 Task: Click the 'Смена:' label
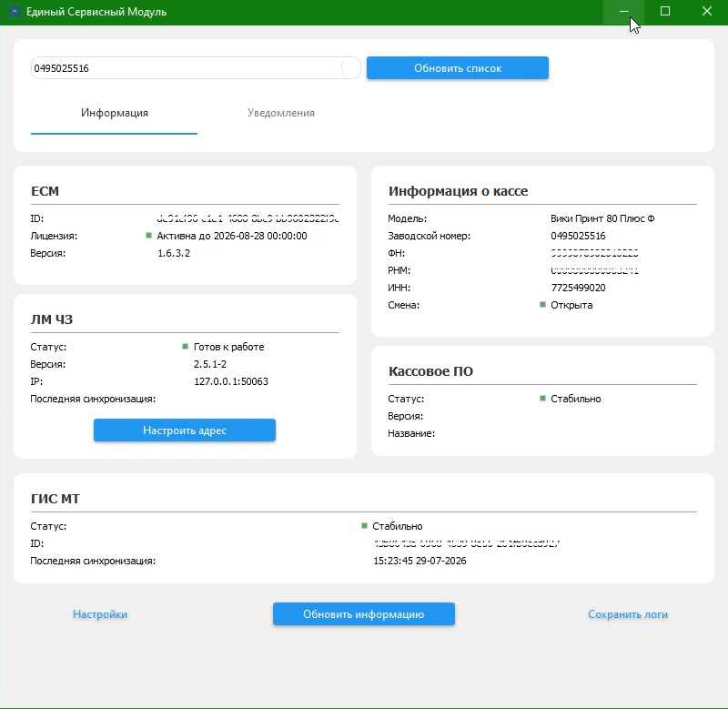point(403,305)
